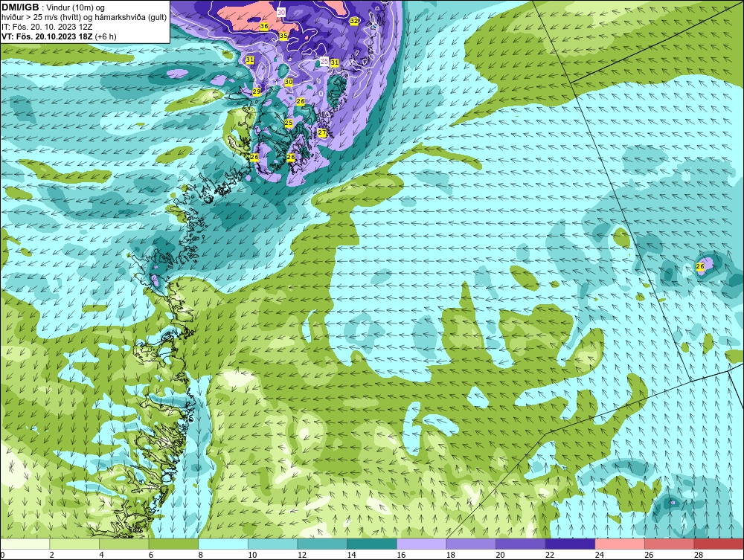744x560 pixels.
Task: Select the legend scale value 12
Action: click(x=302, y=555)
